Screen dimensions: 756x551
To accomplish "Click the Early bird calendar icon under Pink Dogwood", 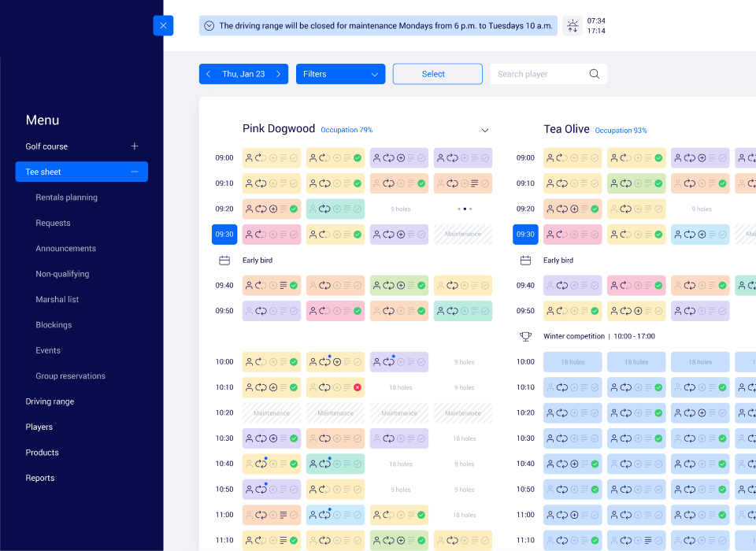I will (224, 260).
